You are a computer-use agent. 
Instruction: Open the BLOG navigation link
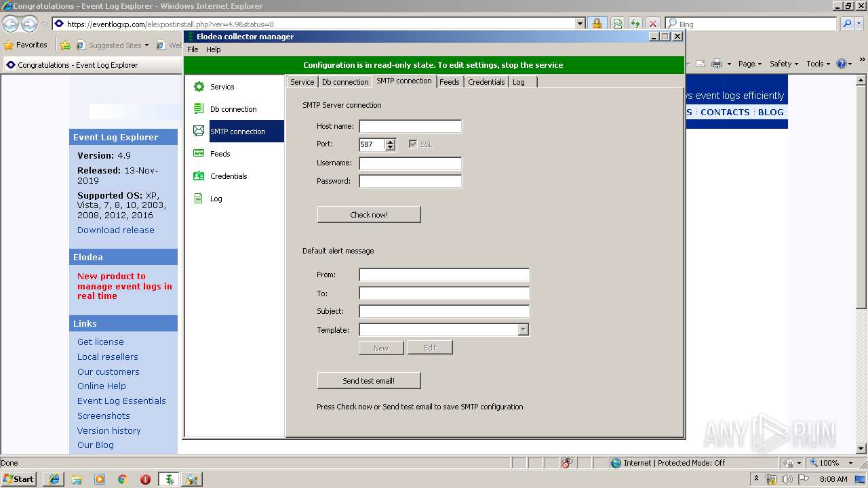[x=771, y=113]
